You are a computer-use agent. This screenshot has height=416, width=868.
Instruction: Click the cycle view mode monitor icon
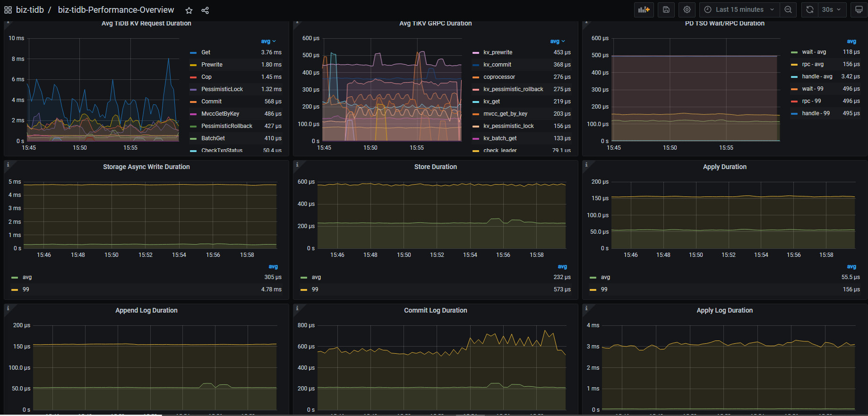pyautogui.click(x=859, y=9)
